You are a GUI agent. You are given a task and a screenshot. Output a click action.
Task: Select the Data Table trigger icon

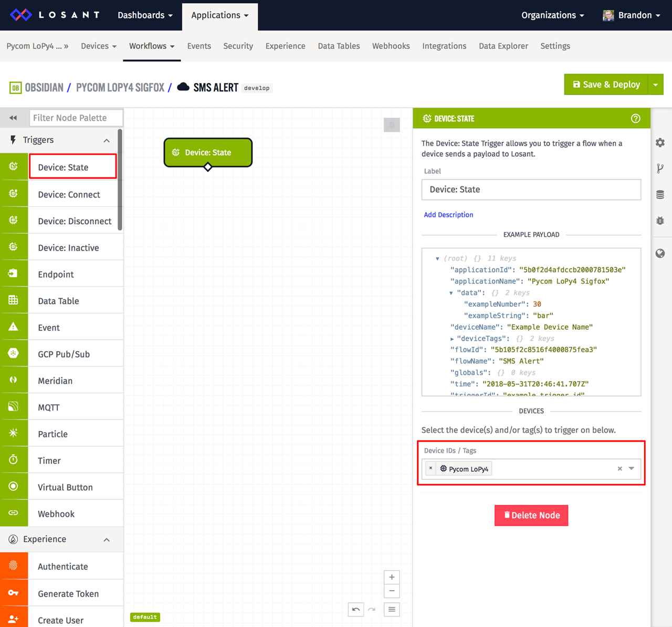point(14,300)
